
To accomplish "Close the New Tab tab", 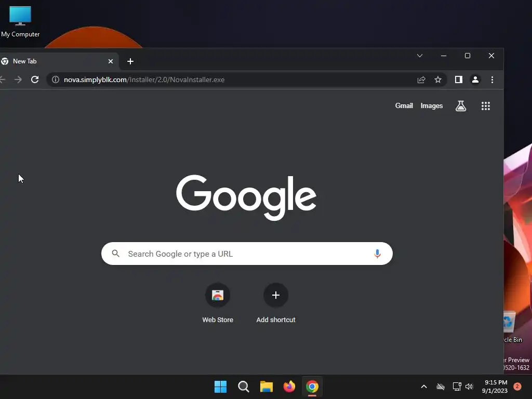I will 111,61.
